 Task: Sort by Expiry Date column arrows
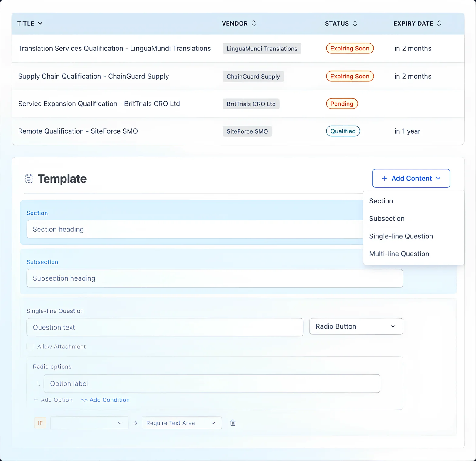click(x=439, y=23)
